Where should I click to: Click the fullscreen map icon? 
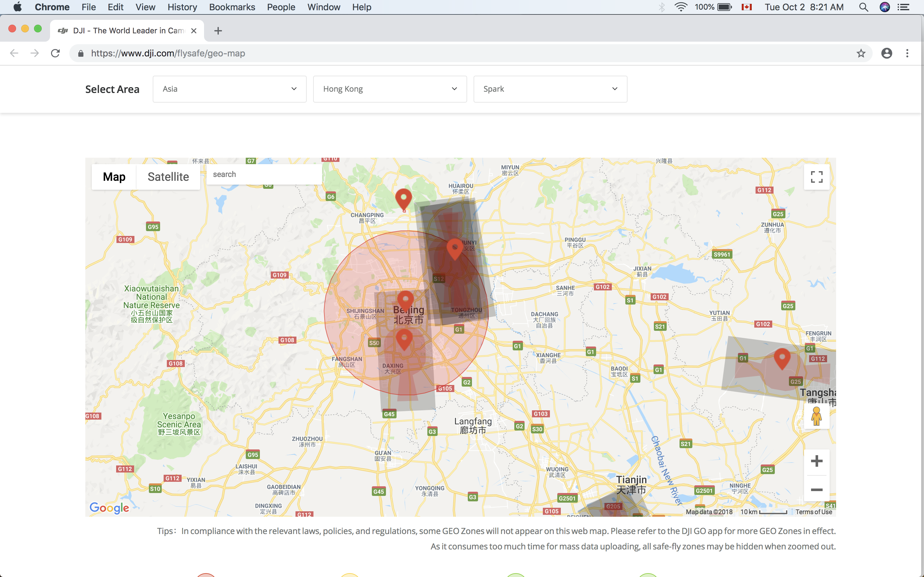816,177
